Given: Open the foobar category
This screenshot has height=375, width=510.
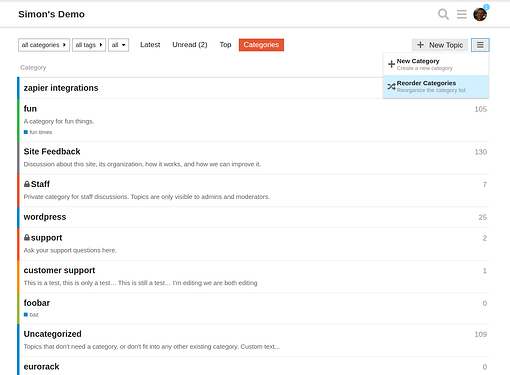Looking at the screenshot, I should pyautogui.click(x=37, y=303).
